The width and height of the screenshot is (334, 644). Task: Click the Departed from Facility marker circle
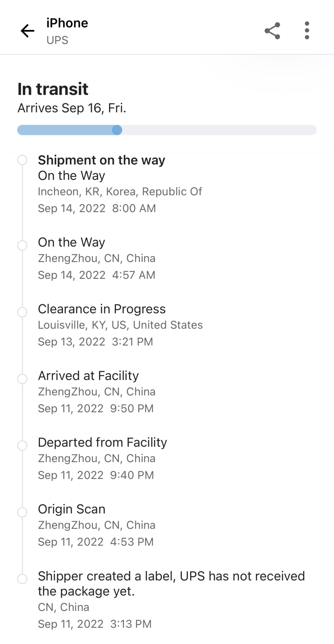tap(22, 446)
